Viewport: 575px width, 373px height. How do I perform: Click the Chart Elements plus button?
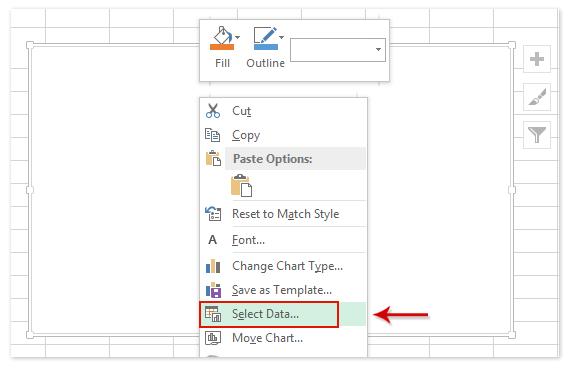pos(537,59)
